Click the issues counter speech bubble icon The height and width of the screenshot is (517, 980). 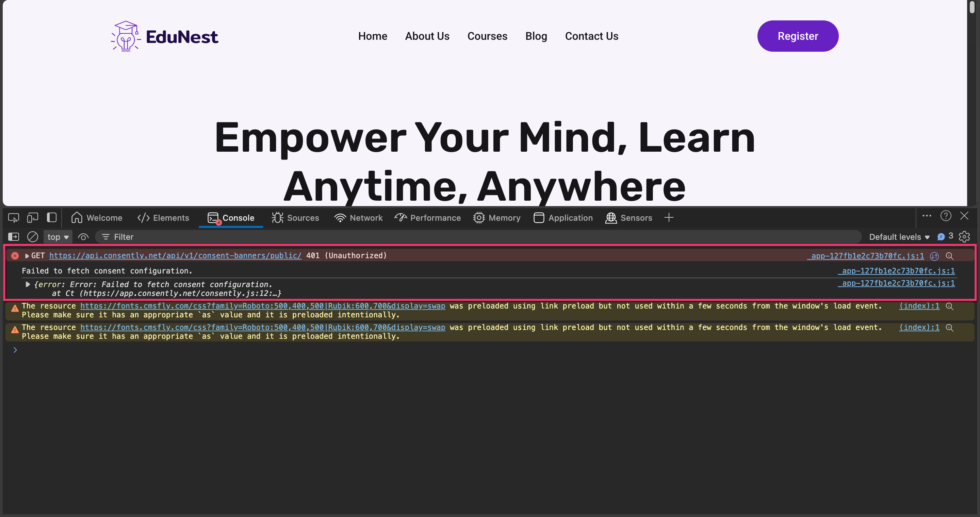942,236
